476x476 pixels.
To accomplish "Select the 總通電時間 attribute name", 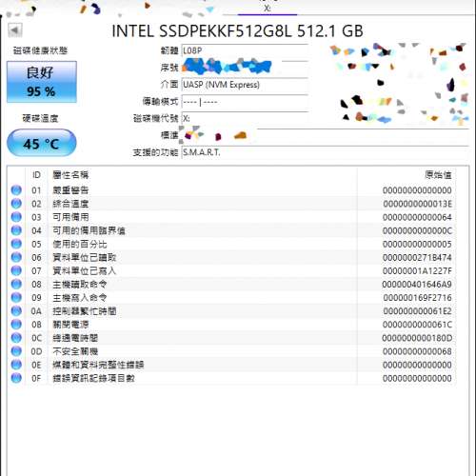I will click(x=75, y=338).
